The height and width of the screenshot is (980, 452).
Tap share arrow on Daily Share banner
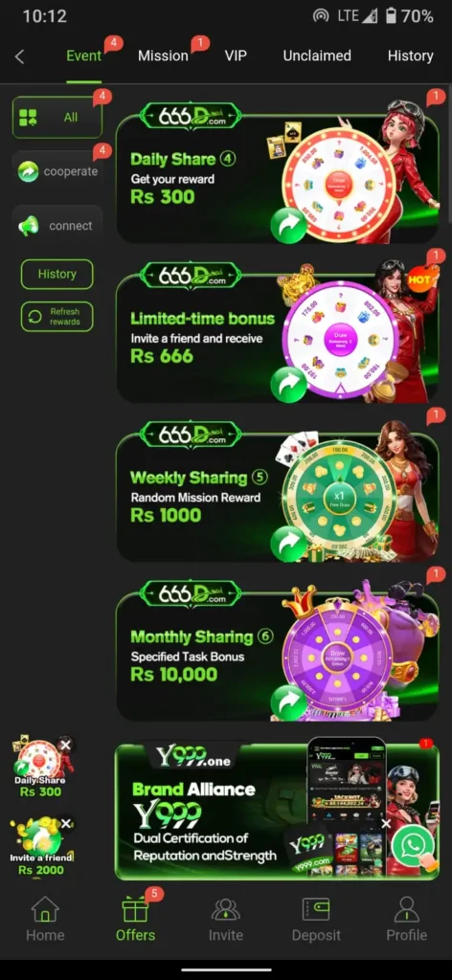(x=288, y=225)
